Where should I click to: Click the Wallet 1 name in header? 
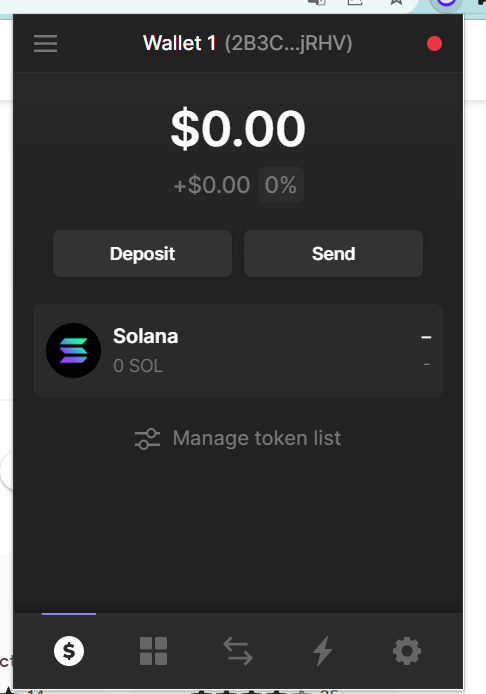coord(180,43)
